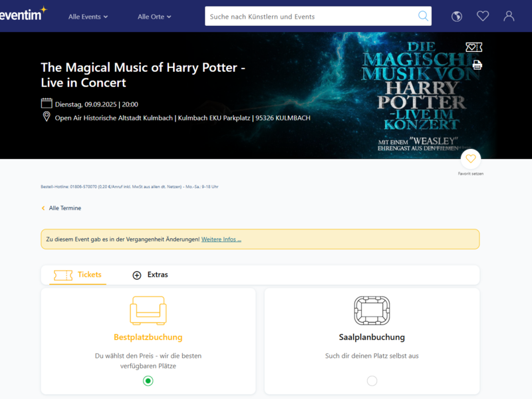This screenshot has height=399, width=532.
Task: Click the event title Magical Music of Harry Potter
Action: pos(143,75)
